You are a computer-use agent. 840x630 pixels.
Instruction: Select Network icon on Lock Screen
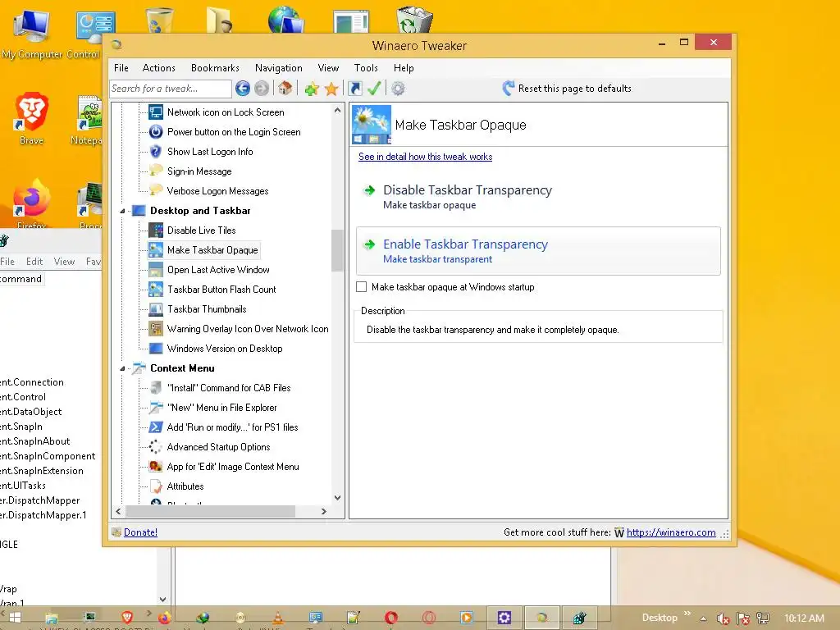(226, 112)
